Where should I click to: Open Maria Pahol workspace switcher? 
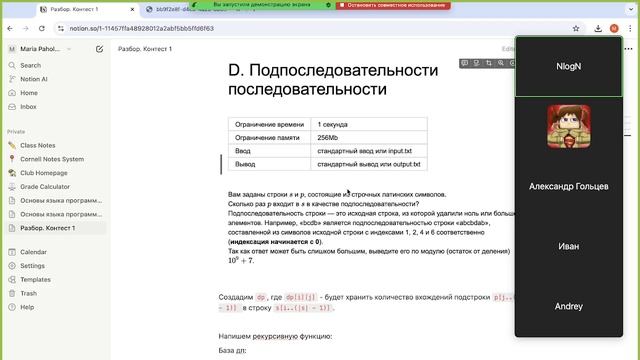coord(40,49)
